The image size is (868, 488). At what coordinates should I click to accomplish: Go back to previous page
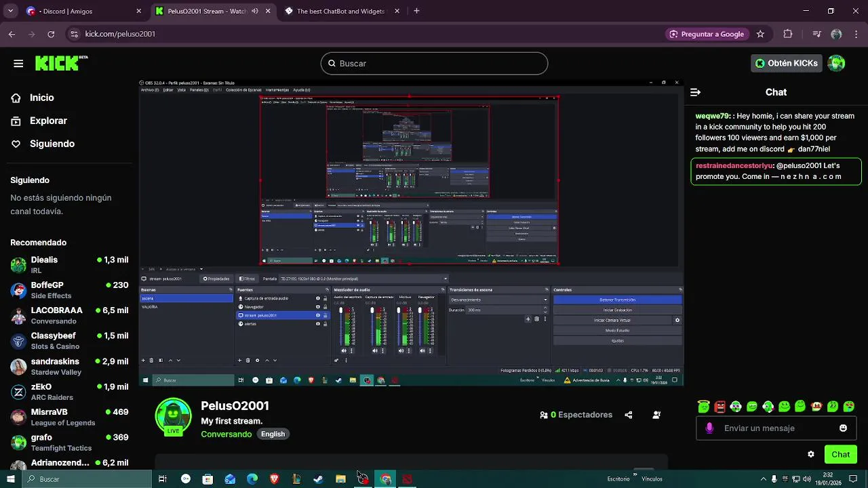(12, 34)
